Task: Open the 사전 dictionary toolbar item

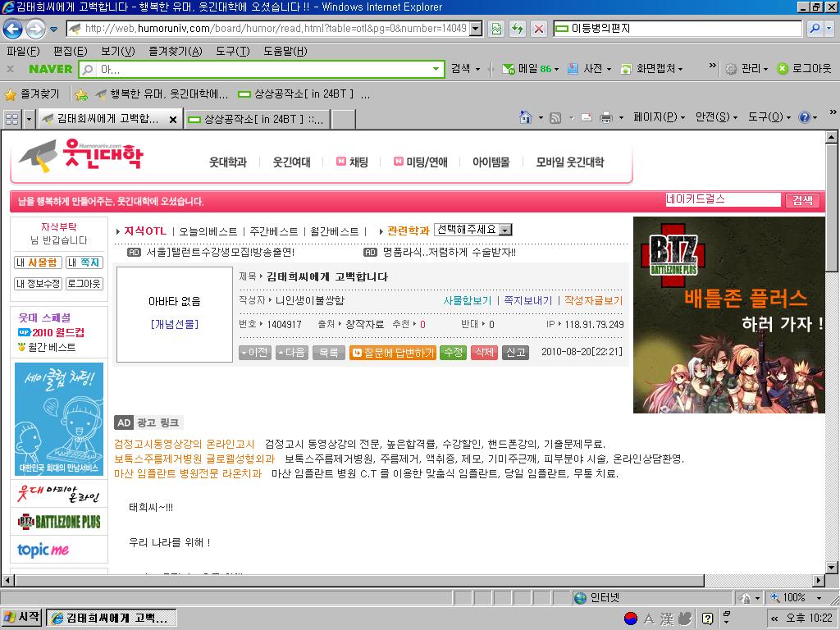Action: 589,69
